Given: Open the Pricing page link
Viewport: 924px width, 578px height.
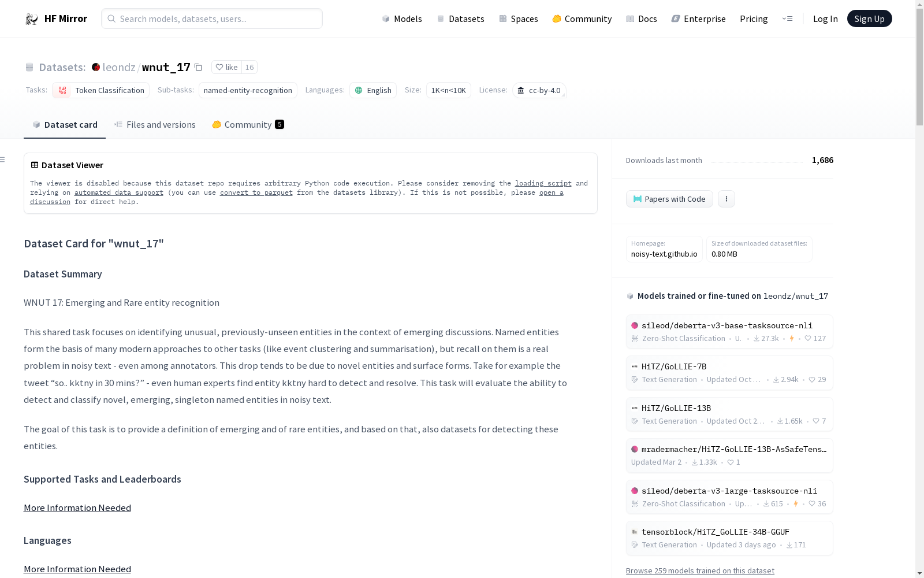Looking at the screenshot, I should pos(754,18).
